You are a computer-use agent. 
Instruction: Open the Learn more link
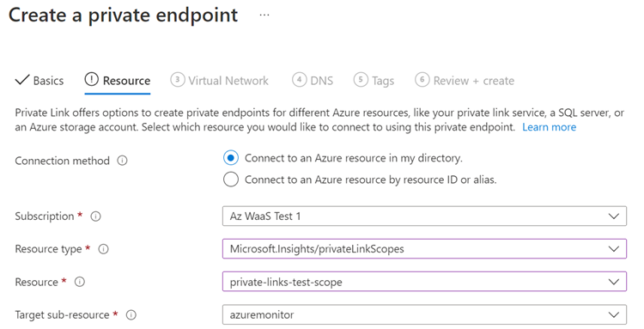550,127
